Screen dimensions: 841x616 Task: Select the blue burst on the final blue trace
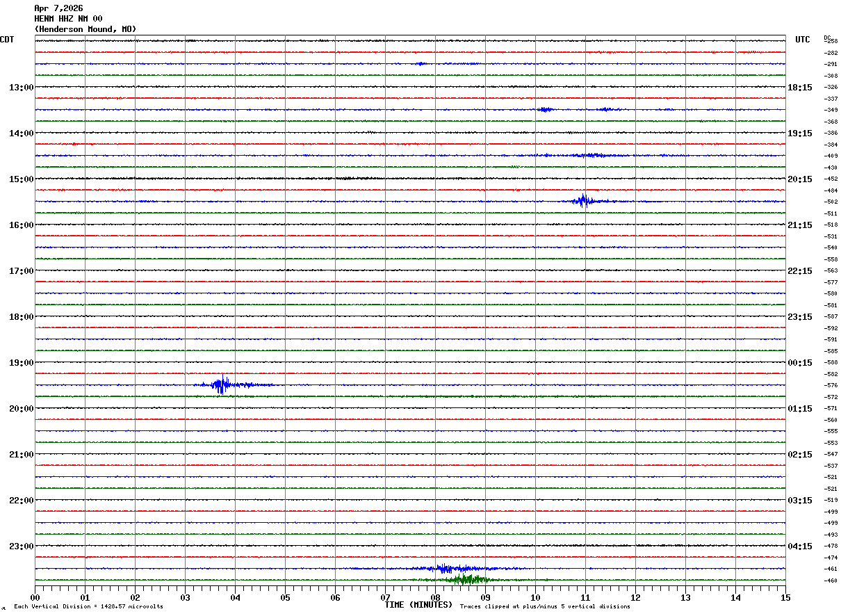[445, 568]
